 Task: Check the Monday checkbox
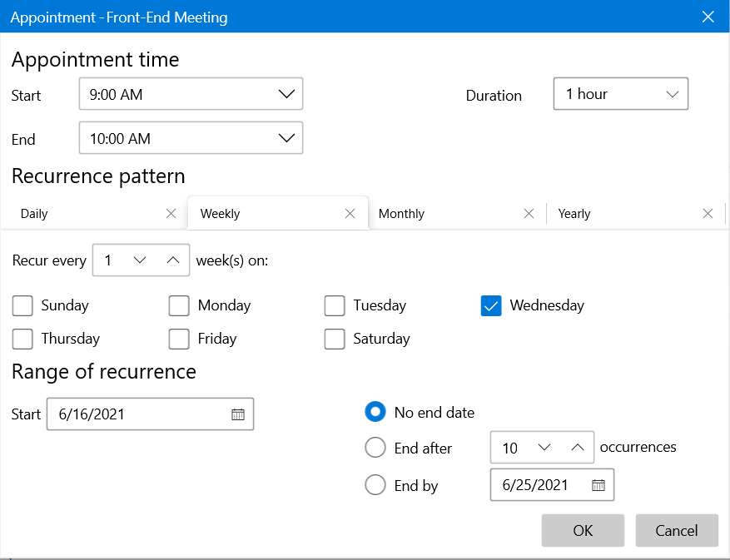[179, 306]
